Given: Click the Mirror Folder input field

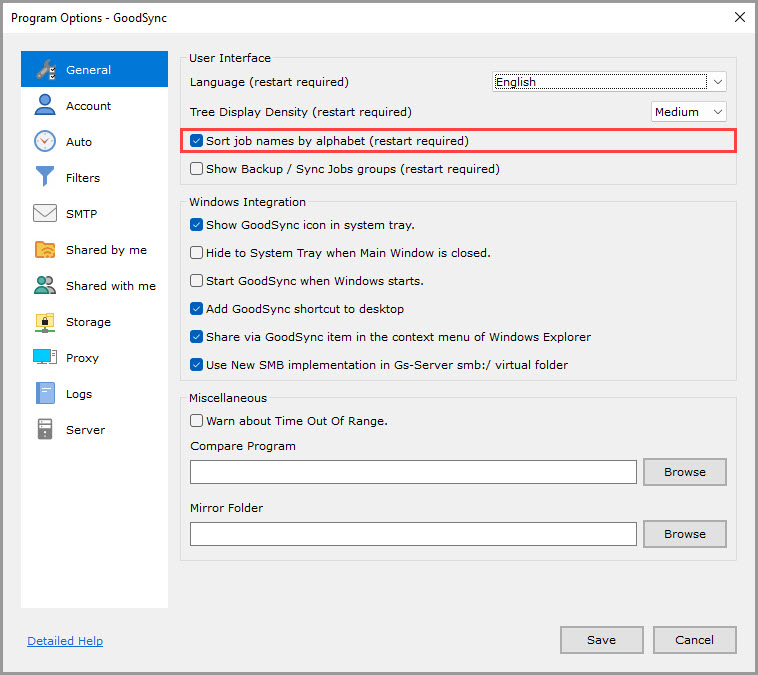Looking at the screenshot, I should [x=413, y=534].
